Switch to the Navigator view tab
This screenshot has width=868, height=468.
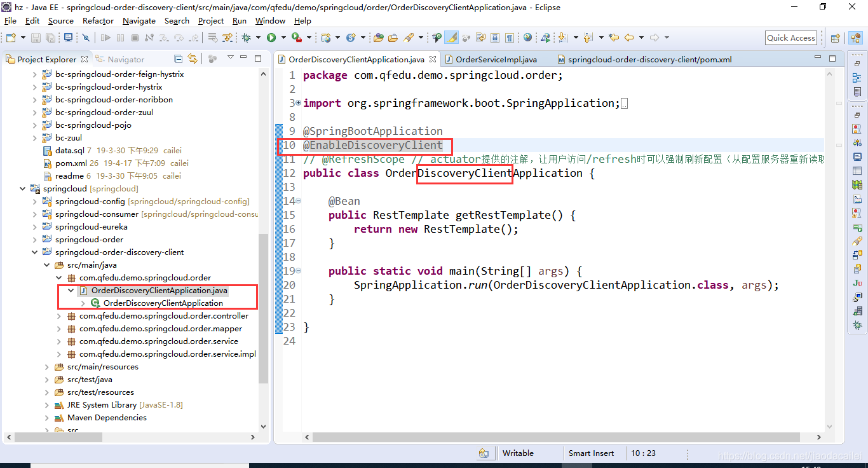click(x=120, y=59)
